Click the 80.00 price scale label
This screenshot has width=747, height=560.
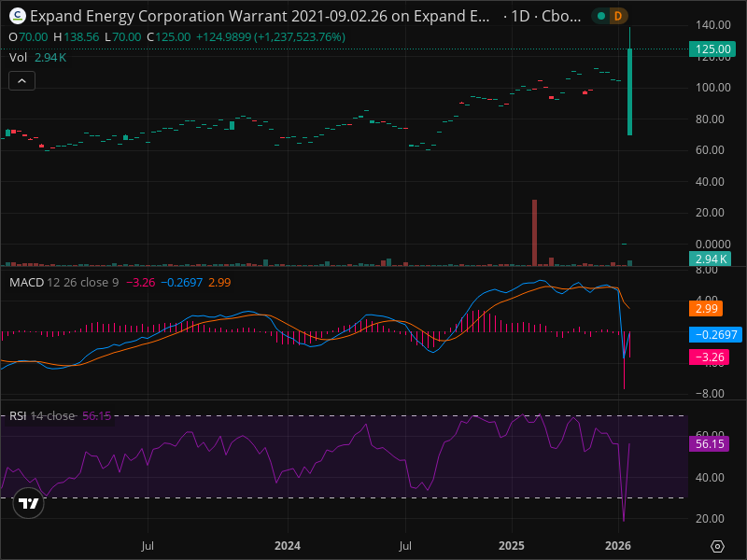(710, 119)
